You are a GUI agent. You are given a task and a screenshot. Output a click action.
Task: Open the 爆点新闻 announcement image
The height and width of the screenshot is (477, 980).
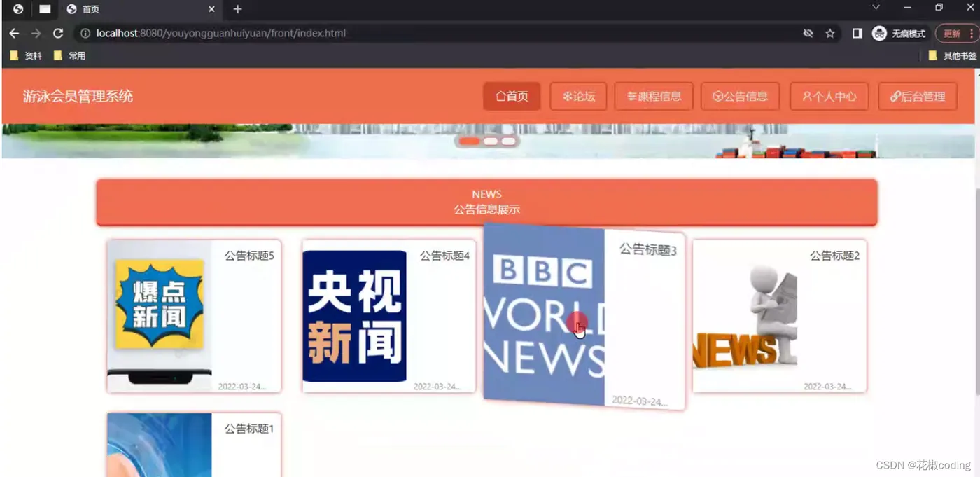pyautogui.click(x=160, y=316)
